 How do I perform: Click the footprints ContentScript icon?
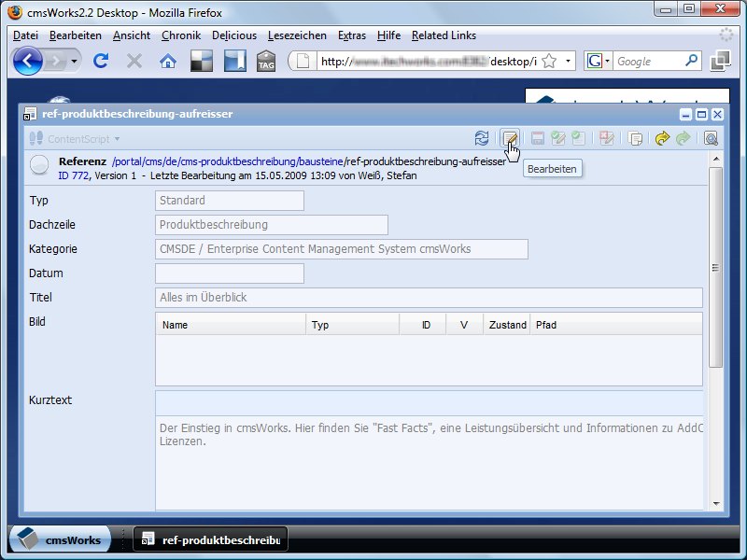36,138
